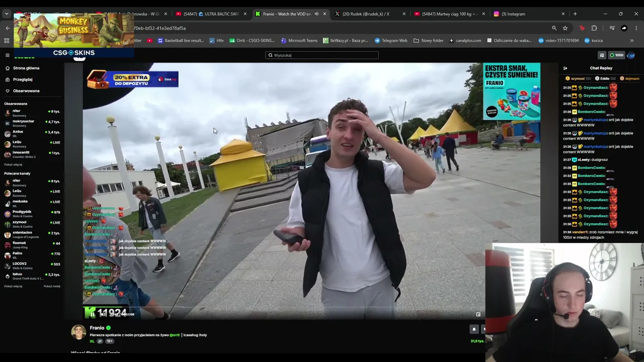Image resolution: width=644 pixels, height=362 pixels.
Task: Click the Franio ice cream ad banner
Action: (512, 92)
